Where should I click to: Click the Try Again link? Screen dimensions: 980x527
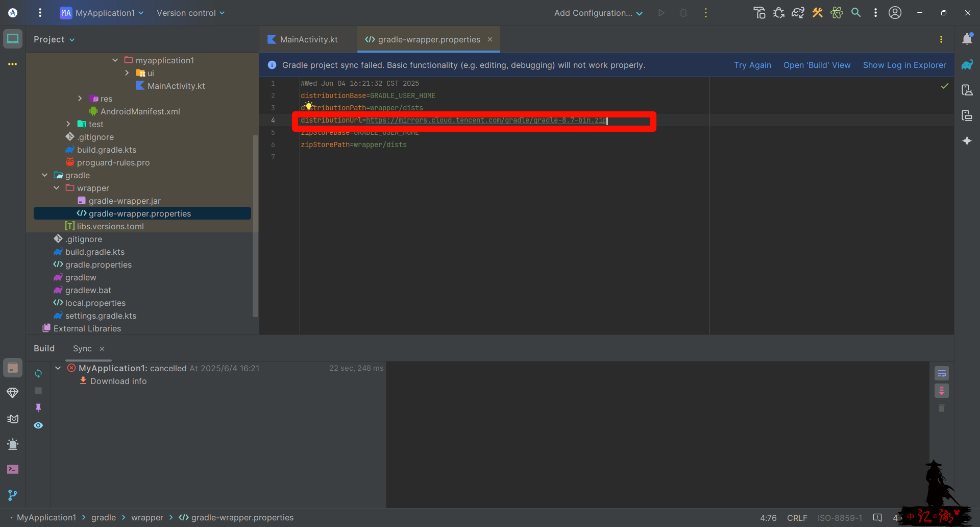(752, 65)
